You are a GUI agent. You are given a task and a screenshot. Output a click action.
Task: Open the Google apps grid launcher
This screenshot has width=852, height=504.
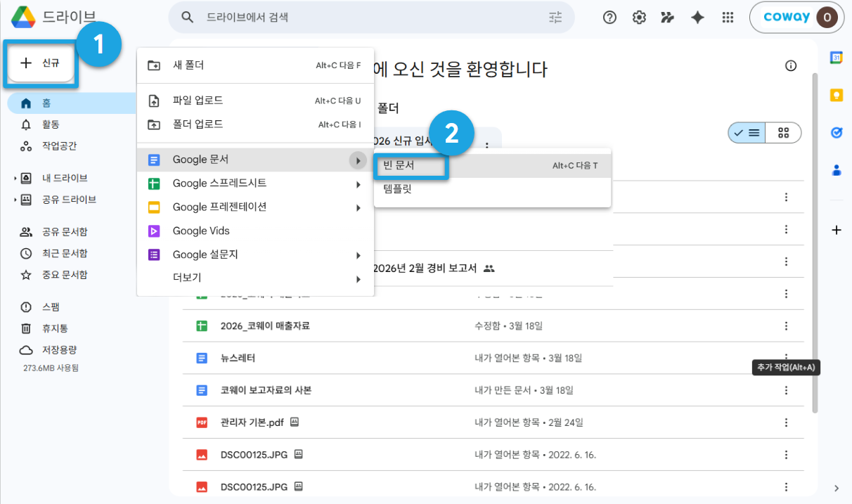point(728,18)
